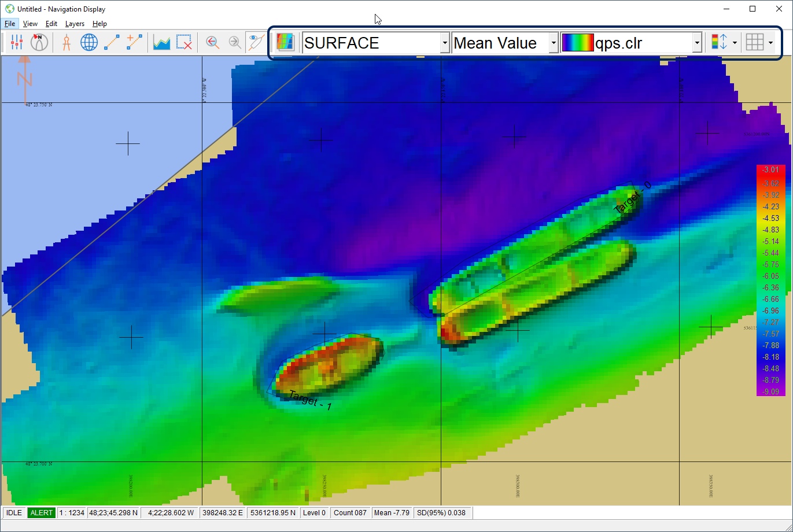Click the Target - 1 label
Viewport: 793px width, 532px height.
[310, 400]
